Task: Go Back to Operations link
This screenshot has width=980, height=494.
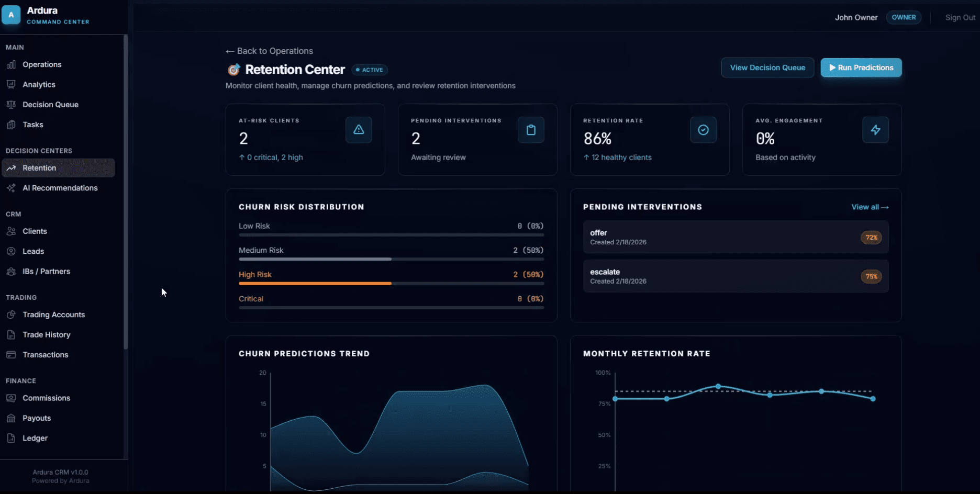Action: coord(269,51)
